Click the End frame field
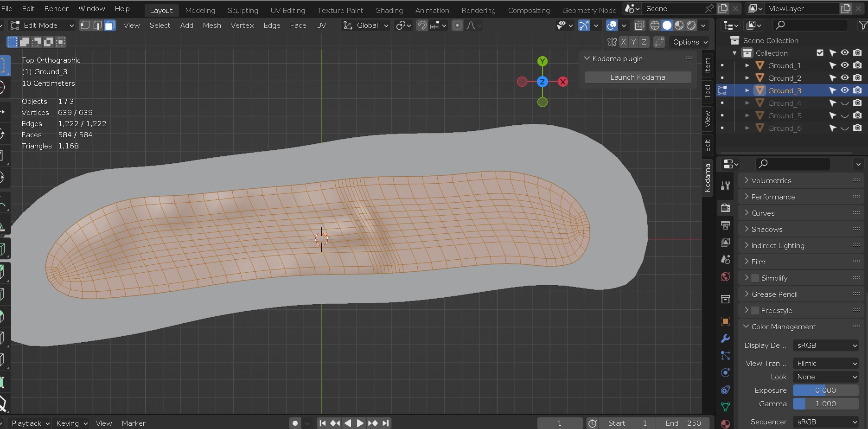 [x=683, y=423]
